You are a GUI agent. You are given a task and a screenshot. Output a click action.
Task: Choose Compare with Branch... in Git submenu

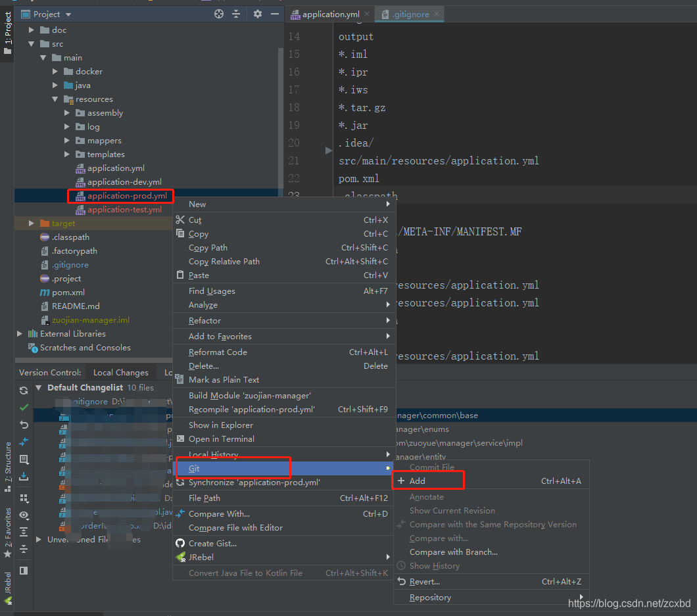coord(492,552)
